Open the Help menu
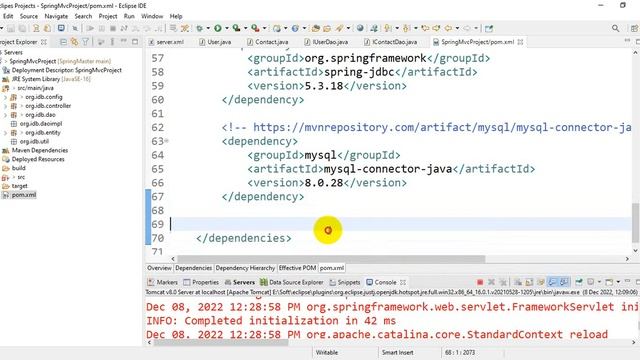640x360 pixels. point(176,16)
